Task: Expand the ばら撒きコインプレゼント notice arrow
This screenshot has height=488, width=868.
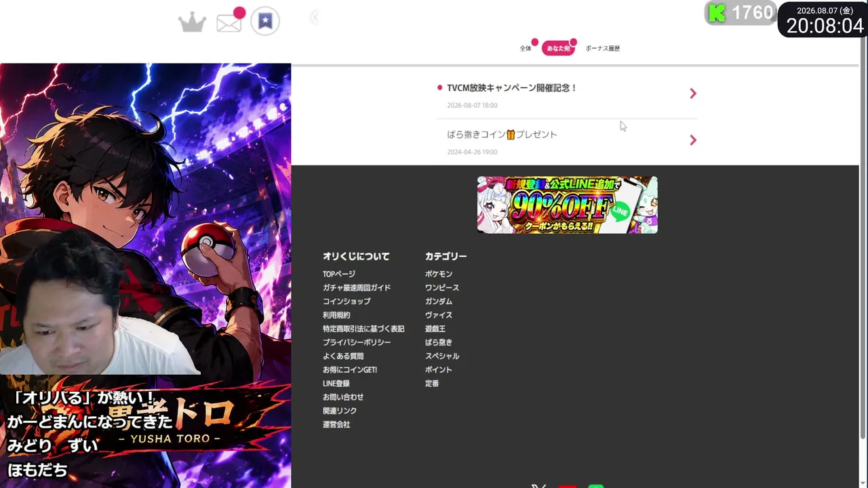Action: [x=693, y=140]
